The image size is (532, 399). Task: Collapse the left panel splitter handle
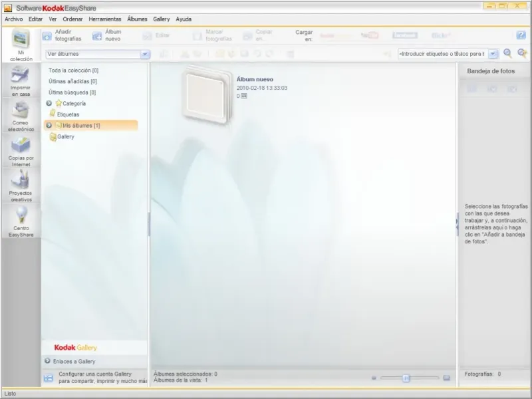point(149,224)
